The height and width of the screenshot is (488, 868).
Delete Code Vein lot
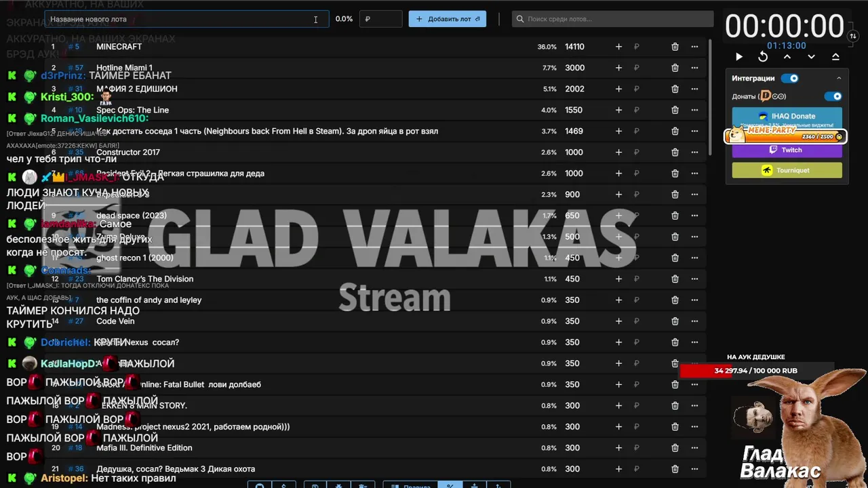(675, 321)
